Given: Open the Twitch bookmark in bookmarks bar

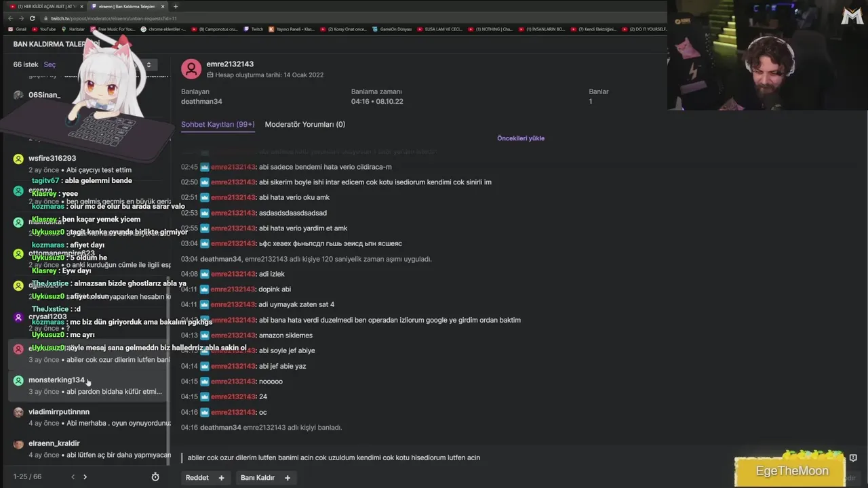Looking at the screenshot, I should pyautogui.click(x=254, y=29).
